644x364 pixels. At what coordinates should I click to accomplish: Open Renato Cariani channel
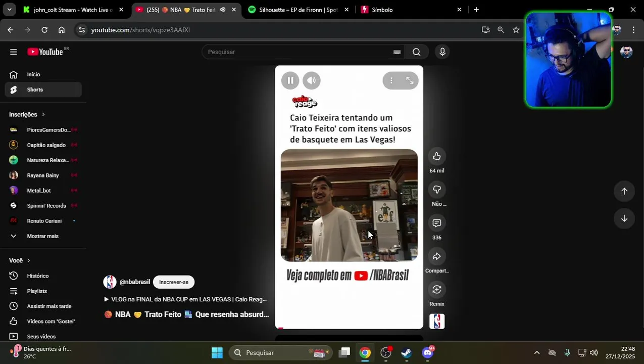(x=43, y=221)
